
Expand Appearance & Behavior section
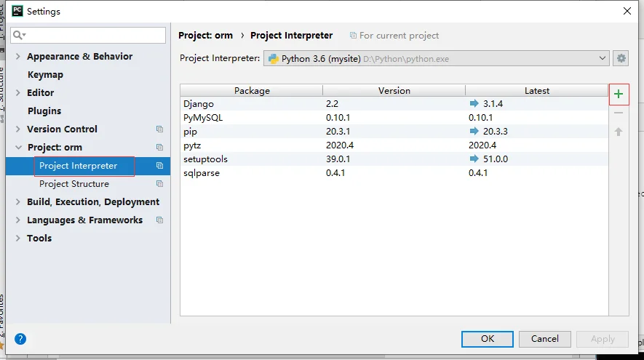tap(17, 56)
